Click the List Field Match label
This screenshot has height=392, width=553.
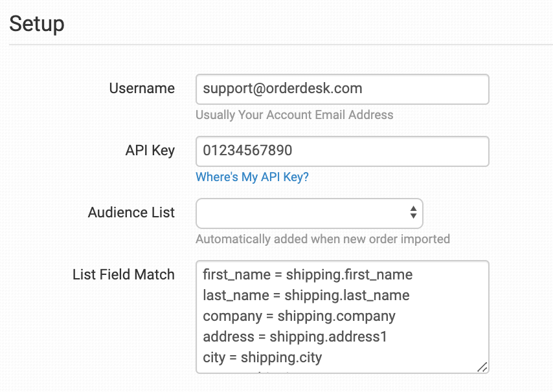point(124,275)
